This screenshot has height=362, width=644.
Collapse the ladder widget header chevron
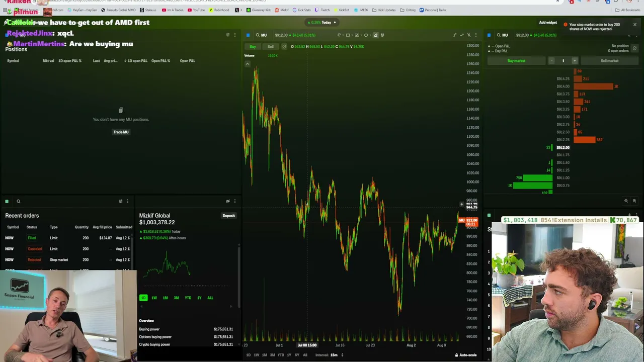point(629,35)
